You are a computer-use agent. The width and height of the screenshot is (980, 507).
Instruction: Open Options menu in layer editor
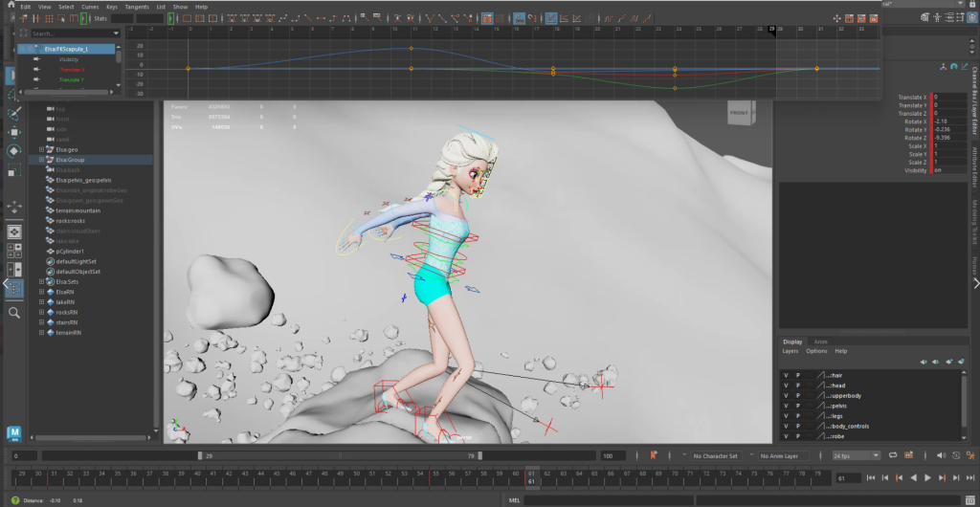pos(816,351)
